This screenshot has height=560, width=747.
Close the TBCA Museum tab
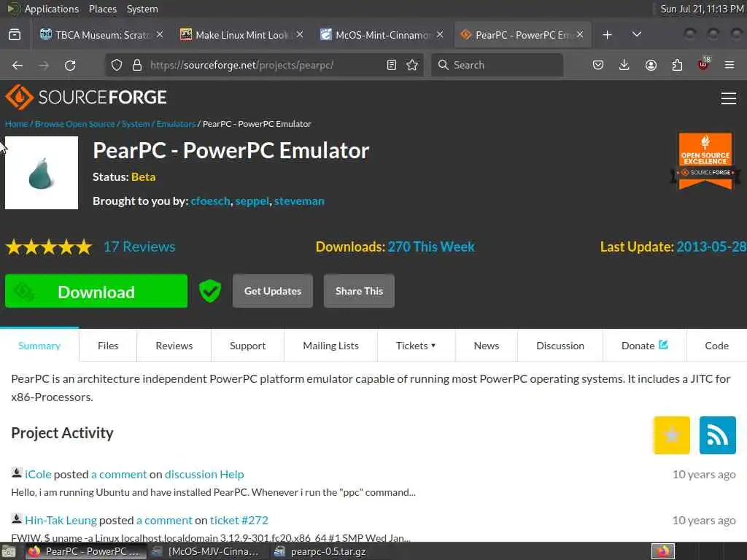coord(160,35)
